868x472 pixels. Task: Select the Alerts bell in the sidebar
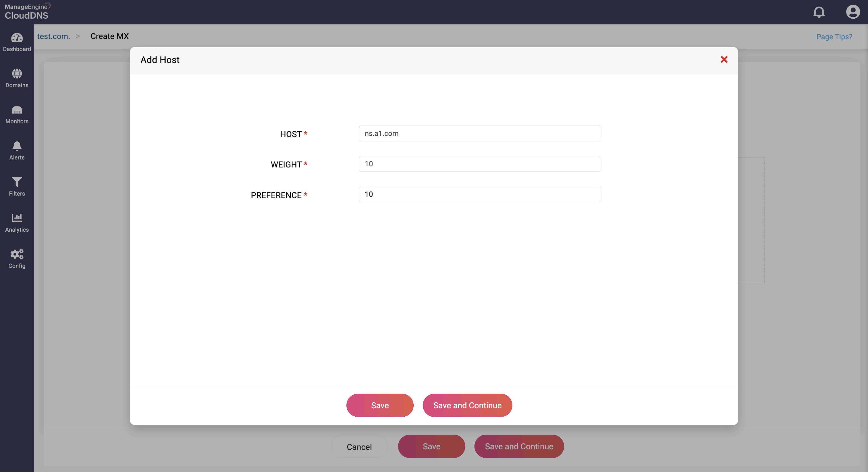coord(17,146)
